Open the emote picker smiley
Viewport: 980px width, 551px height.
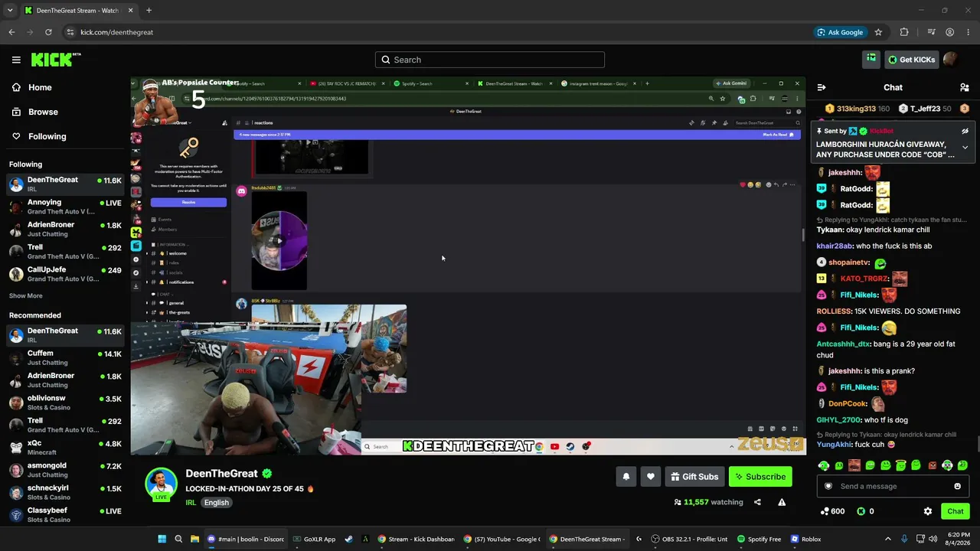click(957, 486)
